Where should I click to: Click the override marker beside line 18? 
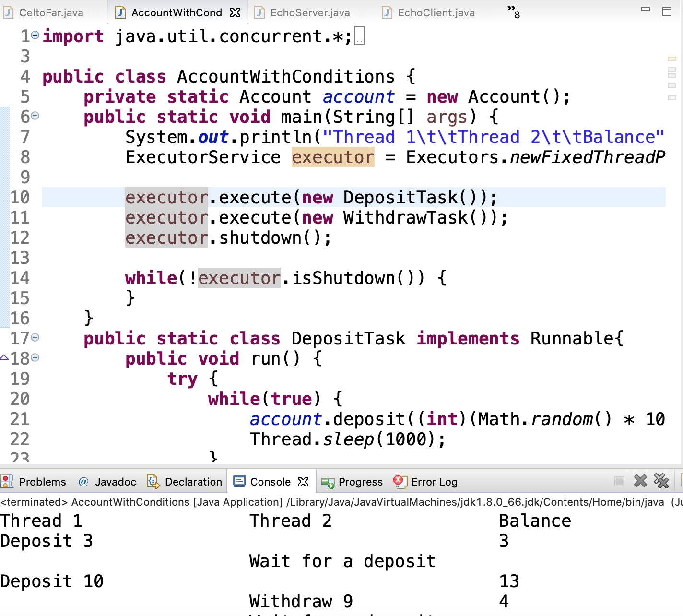coord(4,357)
